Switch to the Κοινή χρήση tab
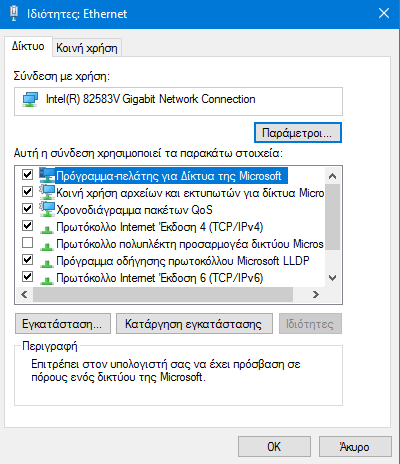Screen dimensions: 400x464 pyautogui.click(x=87, y=48)
